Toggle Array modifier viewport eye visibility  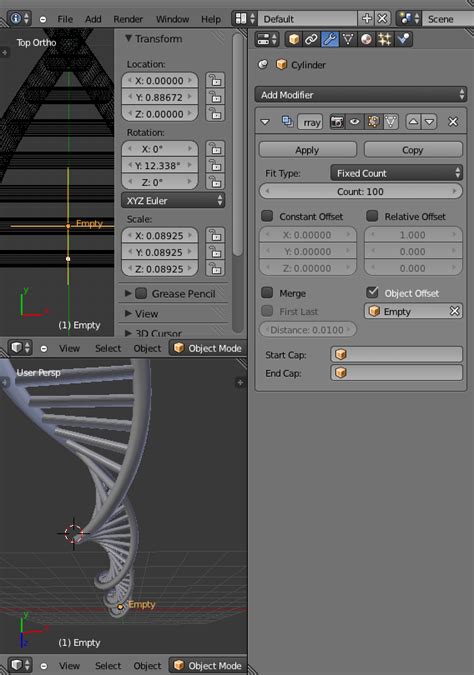click(354, 122)
